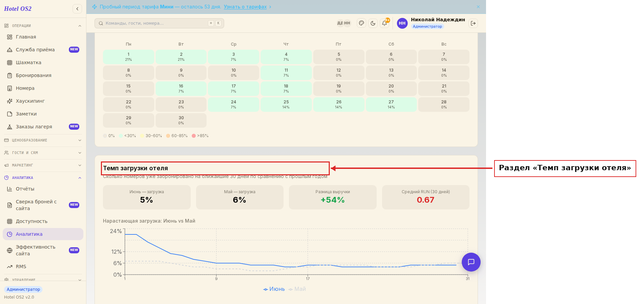
Task: Toggle the Июнь series in chart legend
Action: [274, 289]
